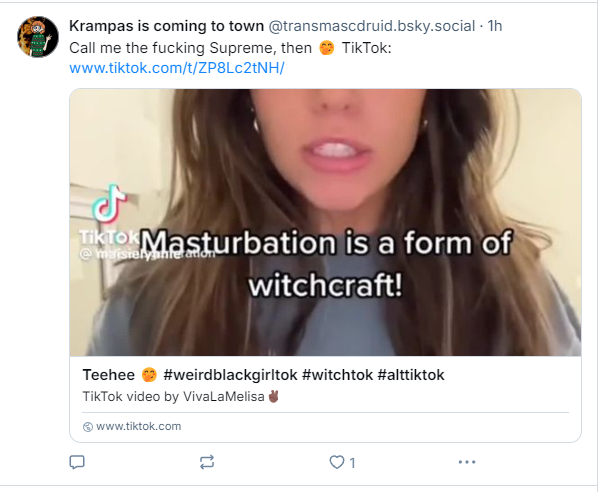Open the www.tiktok.com/t/ZP8Lc2tNH/ link
Image resolution: width=608 pixels, height=492 pixels.
(177, 68)
